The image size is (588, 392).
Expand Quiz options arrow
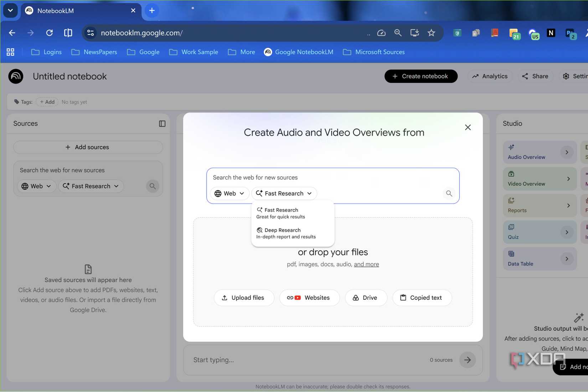click(567, 232)
